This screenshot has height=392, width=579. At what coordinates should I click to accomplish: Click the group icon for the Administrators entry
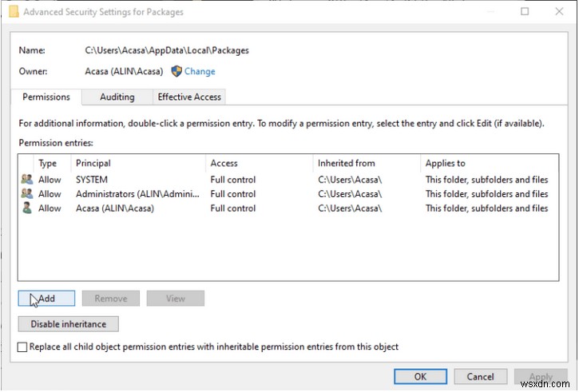(27, 194)
